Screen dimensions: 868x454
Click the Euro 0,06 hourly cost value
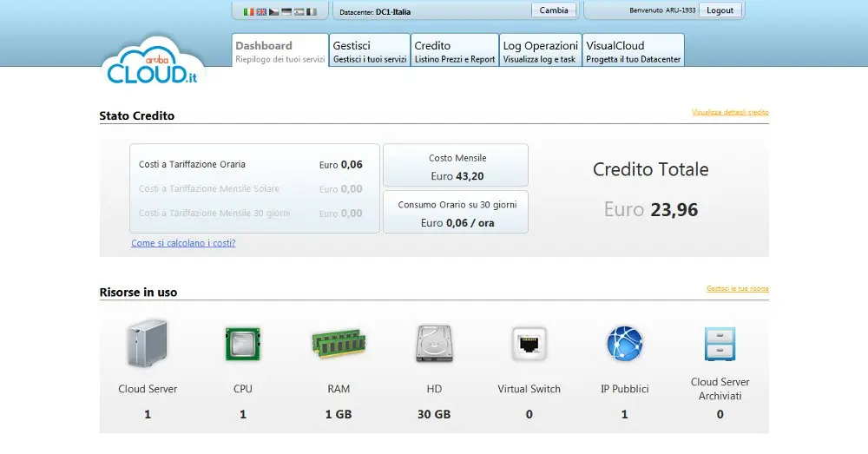point(340,164)
